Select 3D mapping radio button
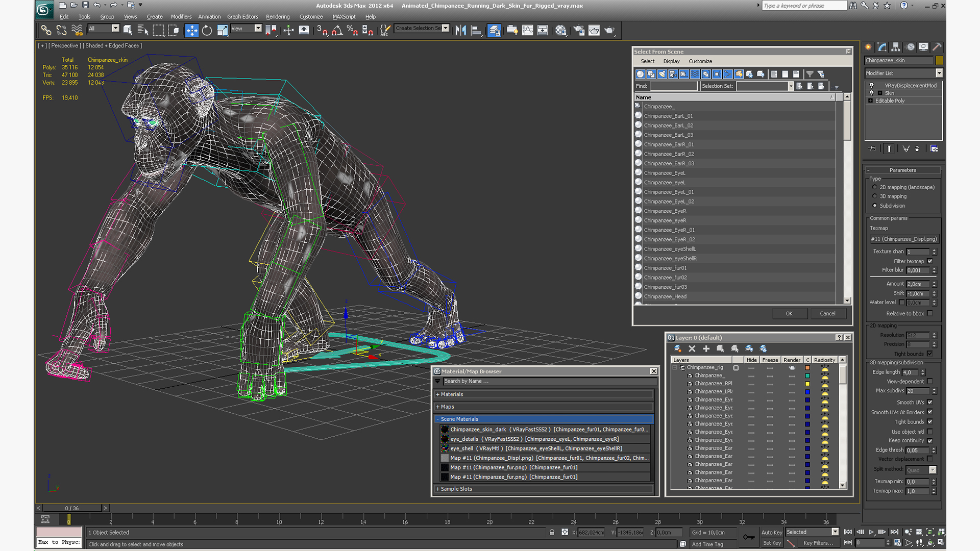This screenshot has height=551, width=980. pos(875,196)
